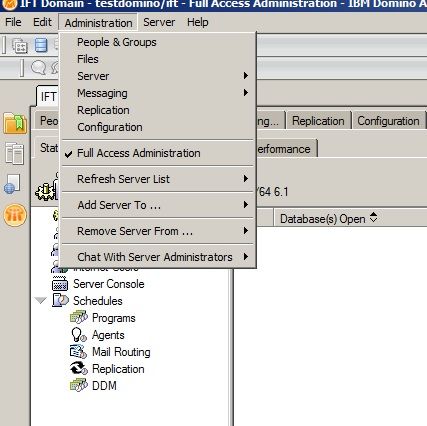Switch to the Configuration tab
The height and width of the screenshot is (426, 427).
(388, 121)
